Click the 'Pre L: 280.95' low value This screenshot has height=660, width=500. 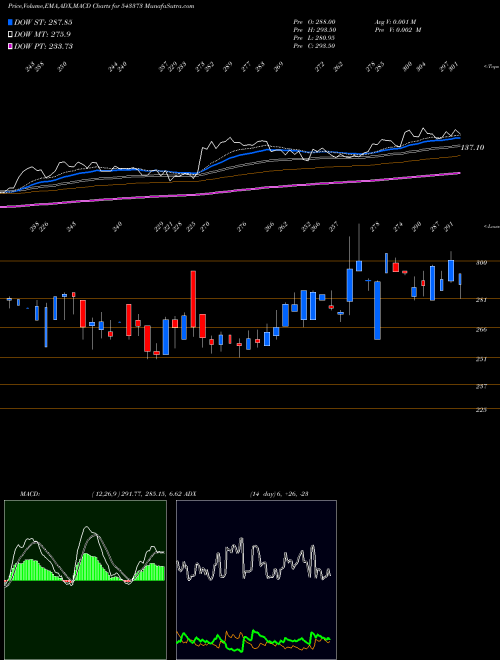[314, 38]
